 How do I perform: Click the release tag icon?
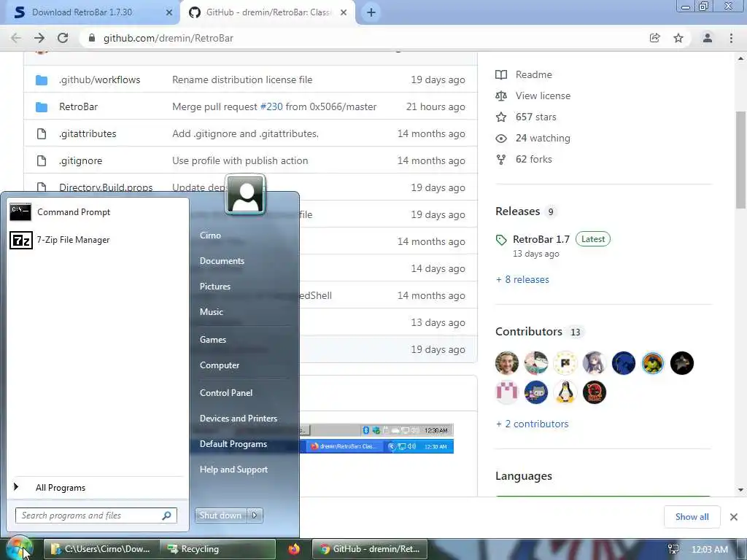pos(501,240)
